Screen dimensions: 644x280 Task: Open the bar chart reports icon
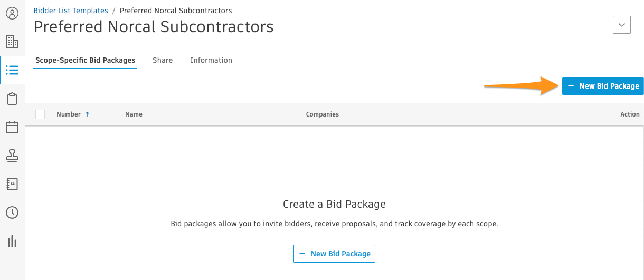pos(12,241)
